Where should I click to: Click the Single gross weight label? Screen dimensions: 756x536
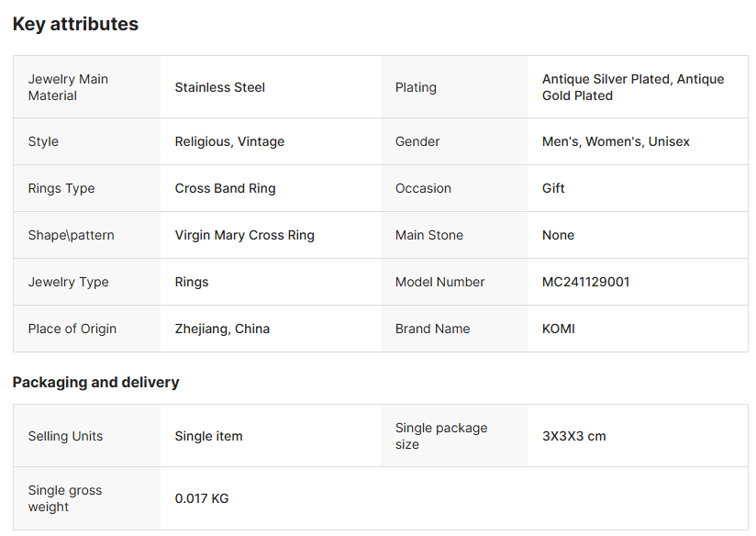pos(64,498)
